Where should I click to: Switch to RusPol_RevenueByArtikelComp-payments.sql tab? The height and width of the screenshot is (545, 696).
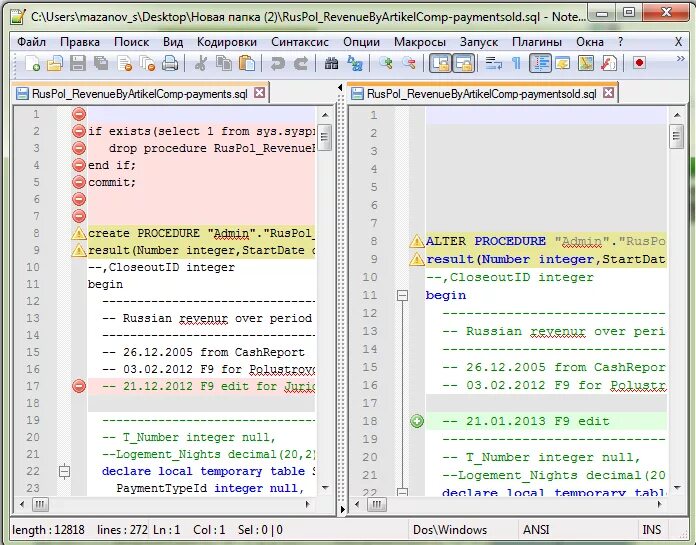(139, 94)
